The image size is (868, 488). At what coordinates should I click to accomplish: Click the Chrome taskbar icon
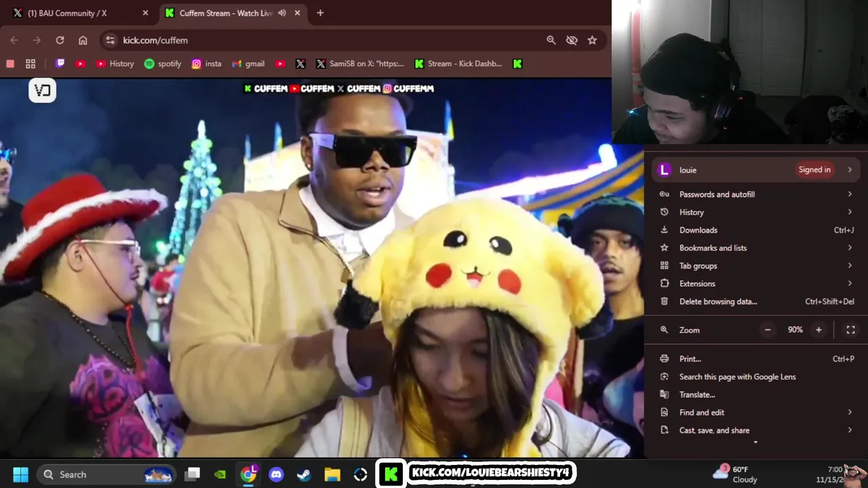(x=248, y=474)
